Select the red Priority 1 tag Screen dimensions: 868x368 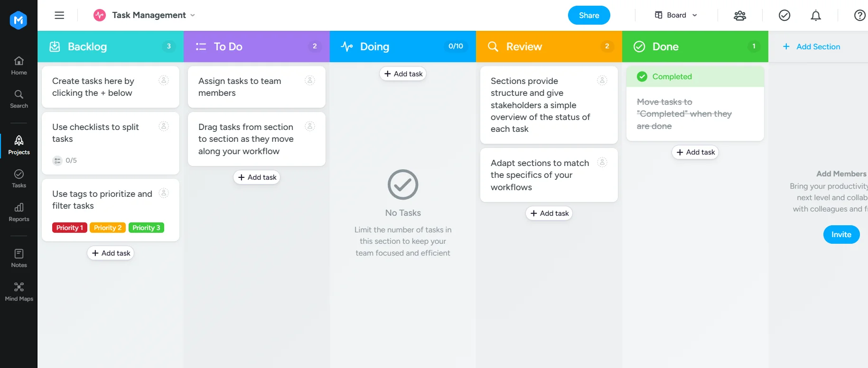pyautogui.click(x=70, y=228)
